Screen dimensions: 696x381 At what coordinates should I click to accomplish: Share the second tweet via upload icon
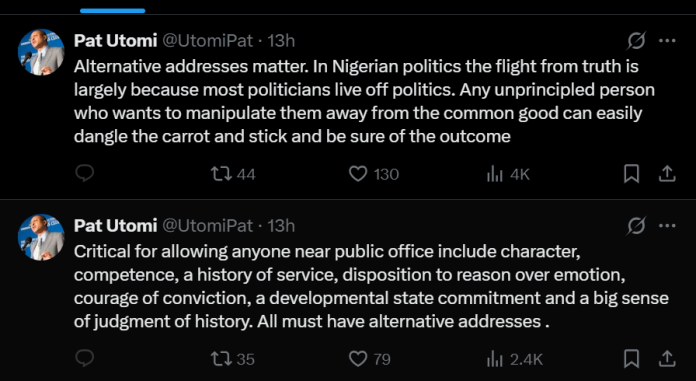[x=667, y=358]
